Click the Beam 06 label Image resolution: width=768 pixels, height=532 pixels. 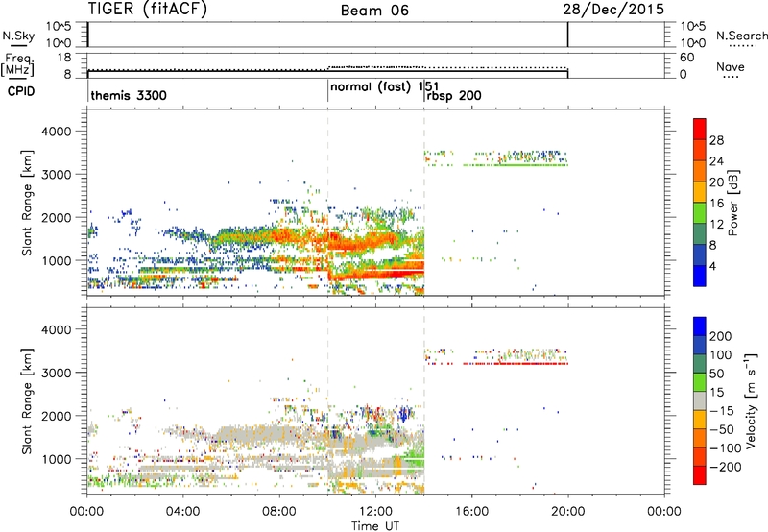(x=374, y=11)
